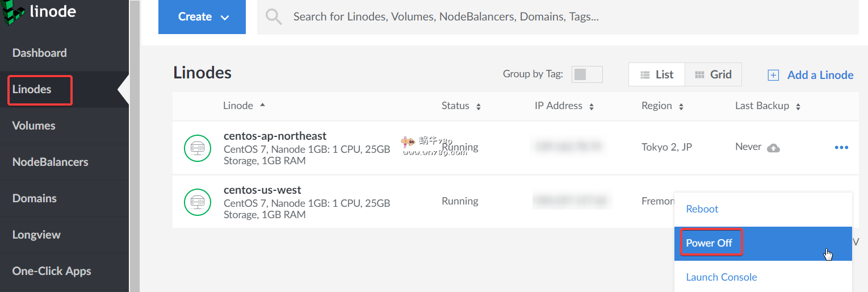Click the backup cloud icon next to Never
The height and width of the screenshot is (292, 868).
click(773, 148)
